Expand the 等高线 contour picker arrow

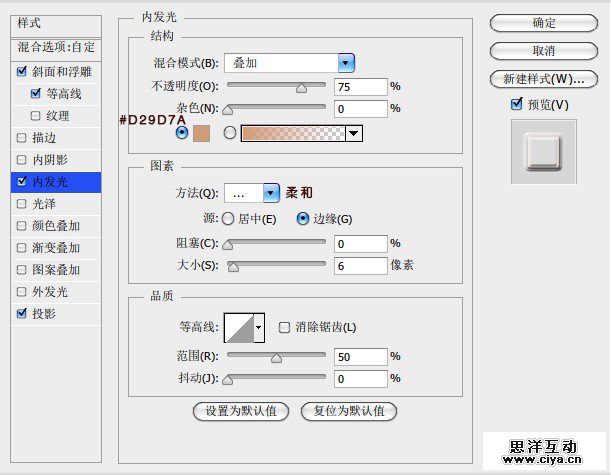260,326
